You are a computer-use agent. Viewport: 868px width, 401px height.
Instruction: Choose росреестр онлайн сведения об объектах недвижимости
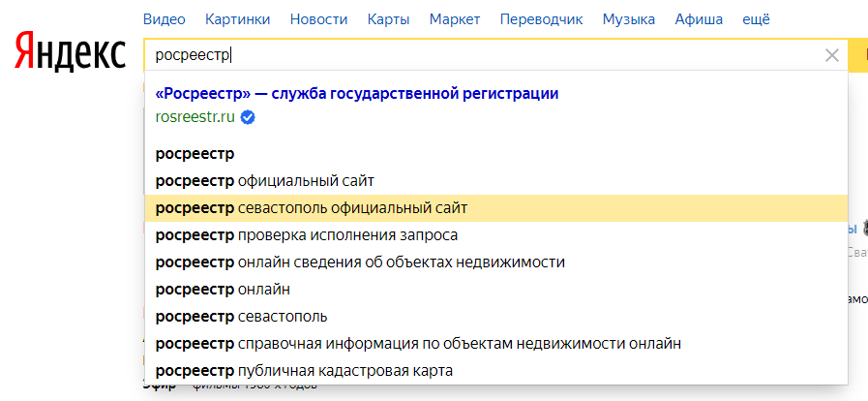496,262
